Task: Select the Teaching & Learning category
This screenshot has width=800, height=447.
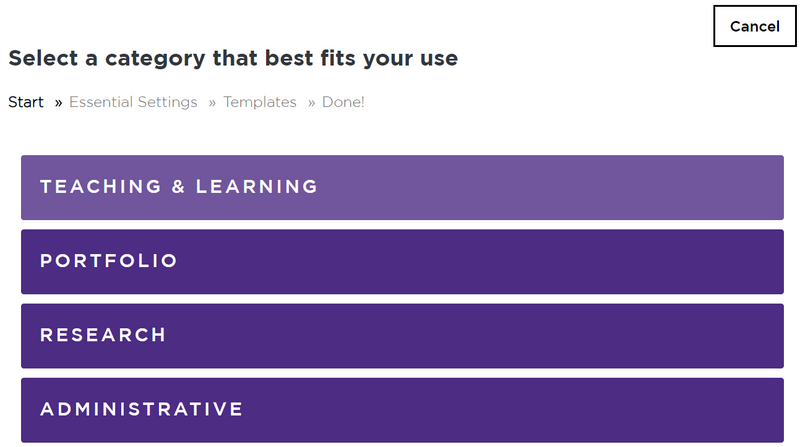Action: click(402, 187)
